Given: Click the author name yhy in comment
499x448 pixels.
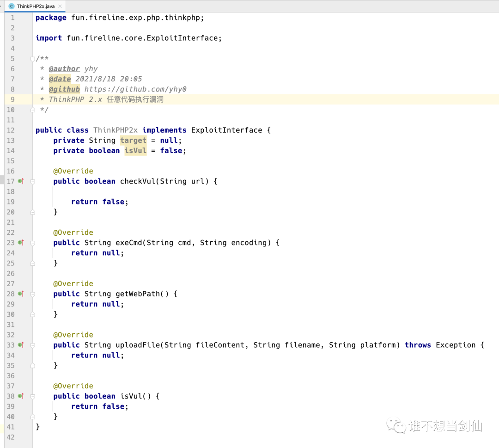Looking at the screenshot, I should point(91,69).
